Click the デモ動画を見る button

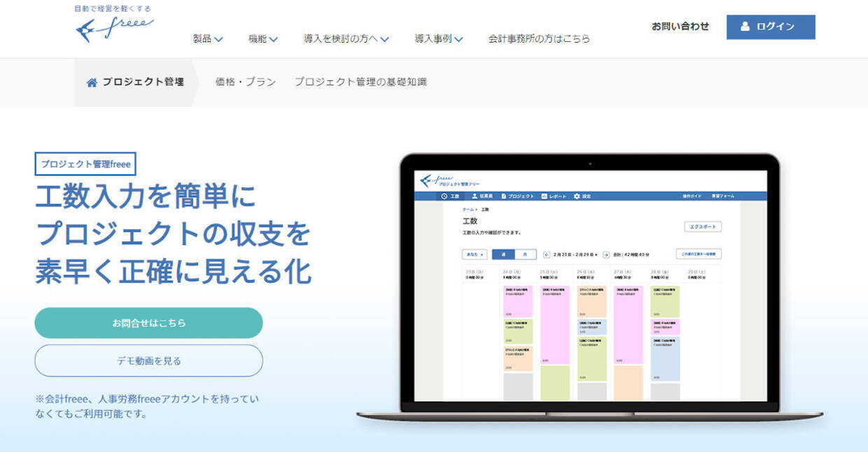point(149,361)
